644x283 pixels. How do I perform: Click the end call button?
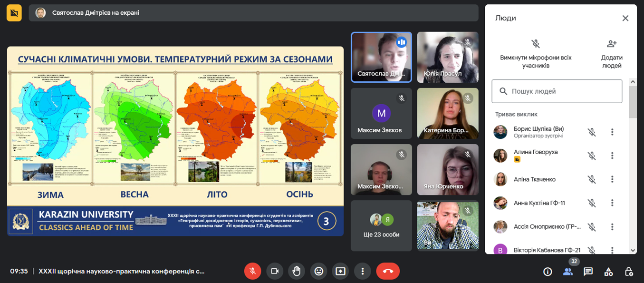pyautogui.click(x=388, y=271)
